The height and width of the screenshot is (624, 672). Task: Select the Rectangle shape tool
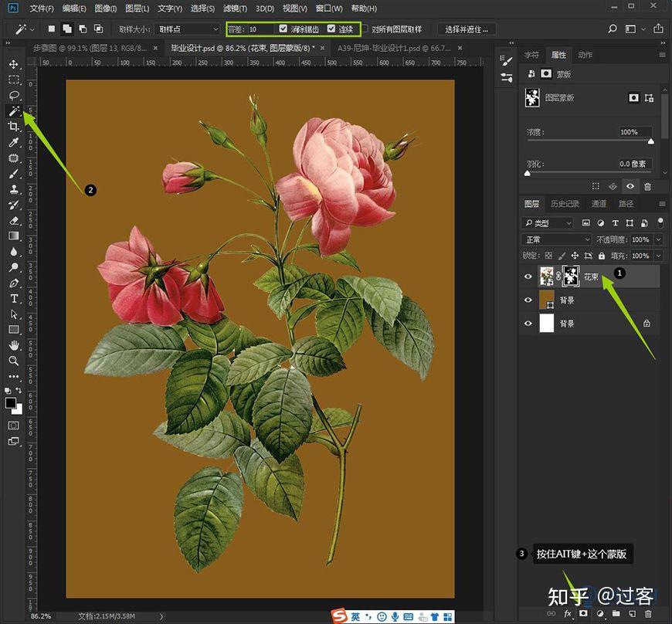point(13,330)
